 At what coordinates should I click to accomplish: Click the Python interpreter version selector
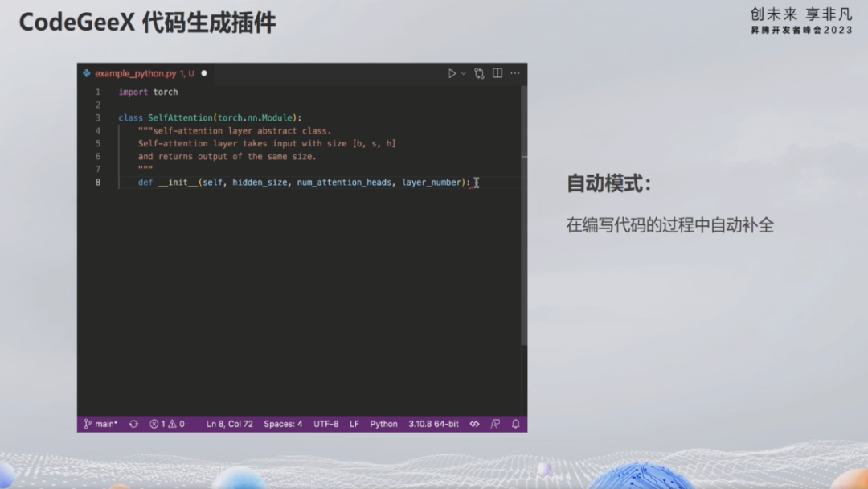434,424
